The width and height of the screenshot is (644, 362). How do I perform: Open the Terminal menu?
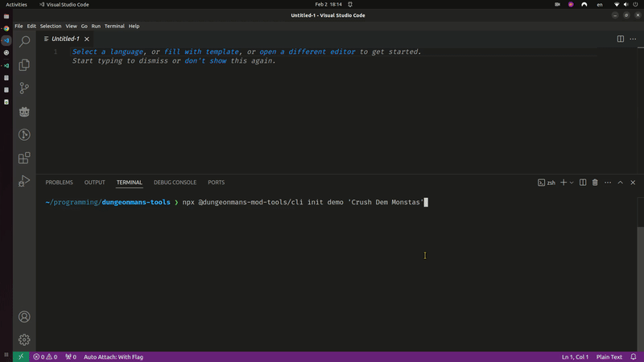[114, 26]
